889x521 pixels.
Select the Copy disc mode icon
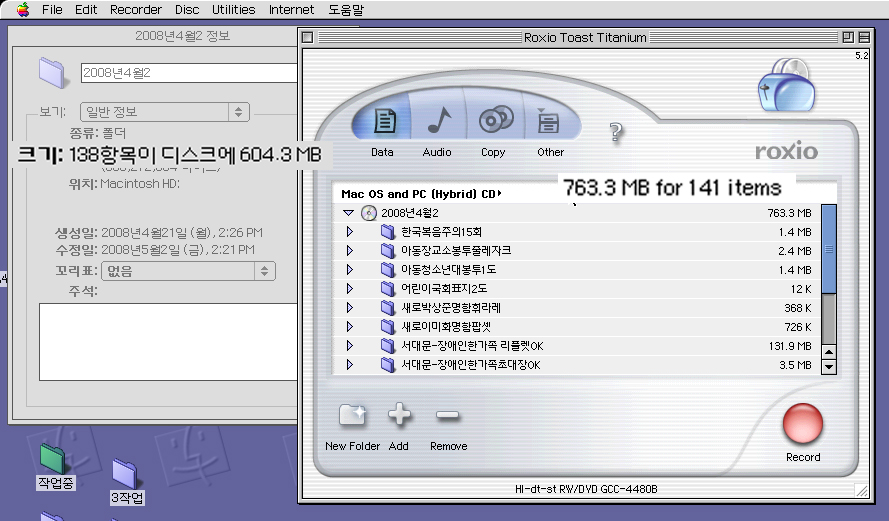coord(493,124)
